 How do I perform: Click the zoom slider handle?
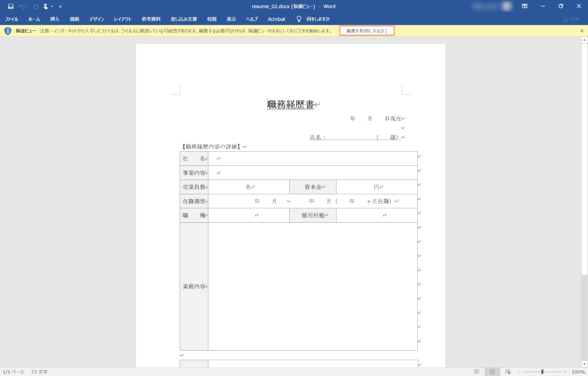[542, 372]
